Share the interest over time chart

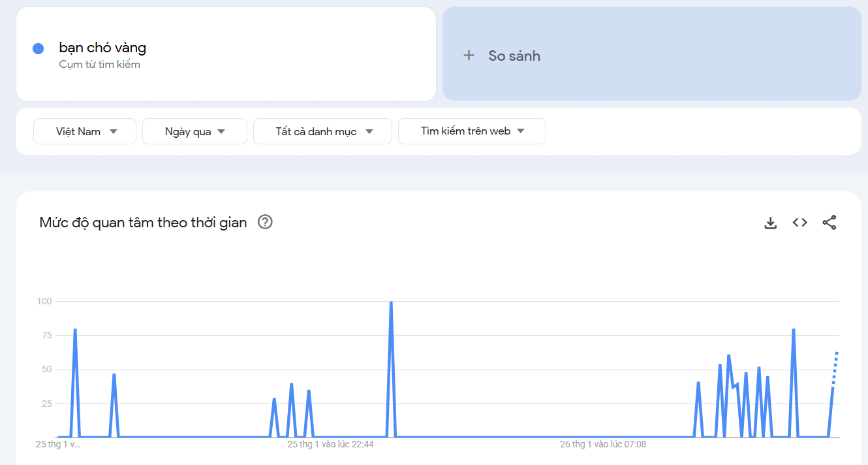[829, 223]
